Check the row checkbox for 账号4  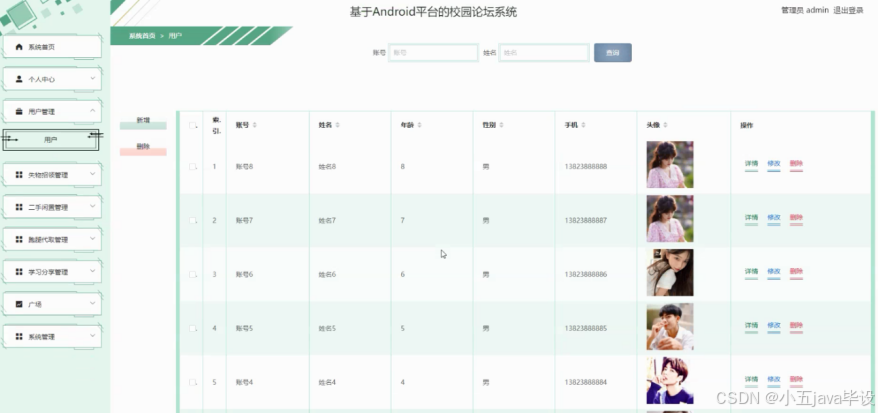(193, 382)
